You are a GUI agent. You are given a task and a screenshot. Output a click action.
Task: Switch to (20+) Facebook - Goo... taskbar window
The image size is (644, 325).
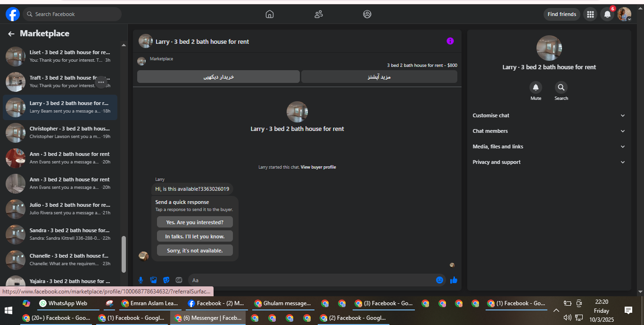[56, 318]
